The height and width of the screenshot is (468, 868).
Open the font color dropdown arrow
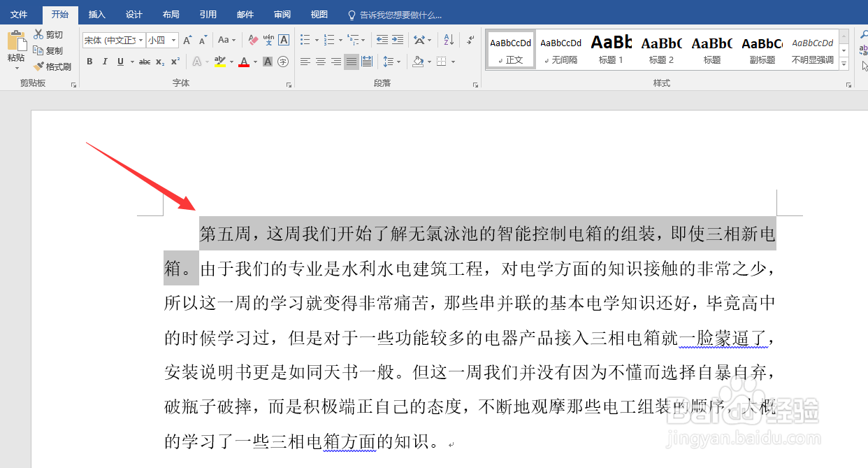click(x=254, y=62)
